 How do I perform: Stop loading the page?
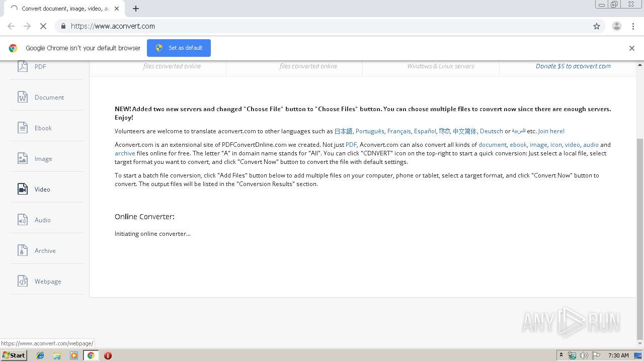tap(43, 26)
